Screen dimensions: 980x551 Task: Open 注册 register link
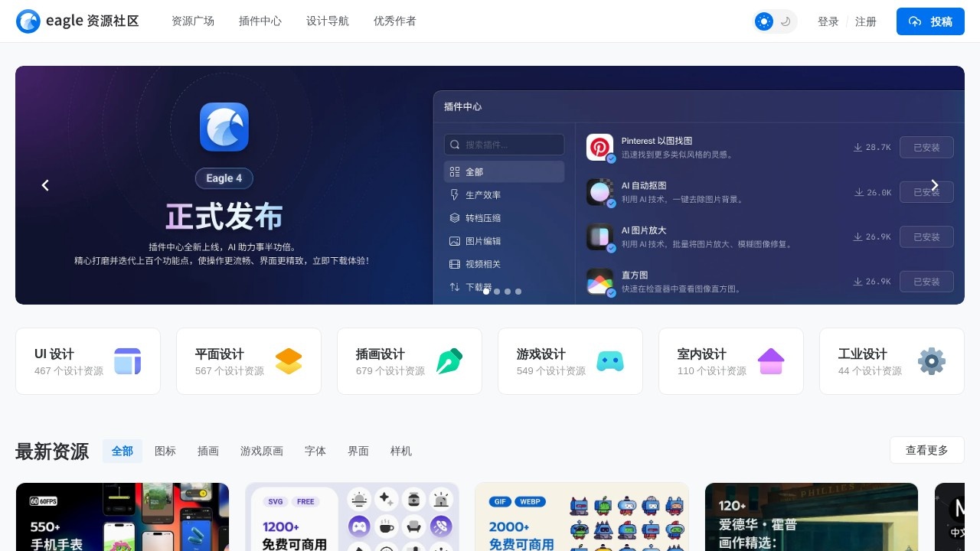[x=866, y=21]
